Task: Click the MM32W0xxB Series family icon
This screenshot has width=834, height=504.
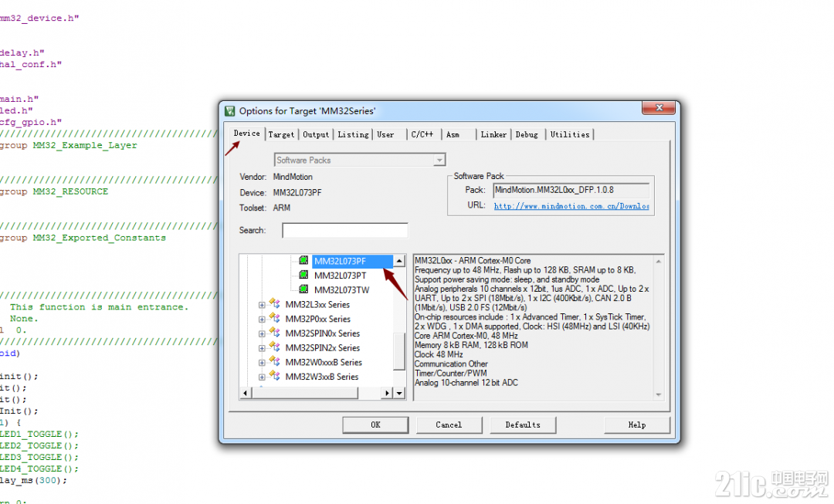Action: (274, 361)
